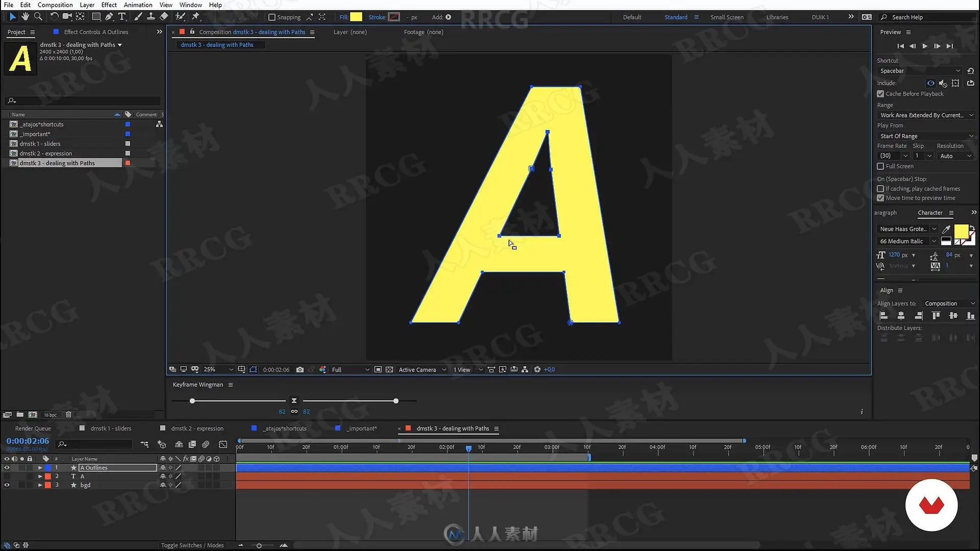980x551 pixels.
Task: Select the Hand tool
Action: pos(25,17)
